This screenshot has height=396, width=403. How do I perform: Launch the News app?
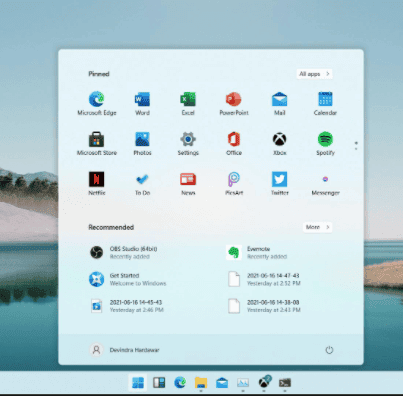tap(188, 183)
